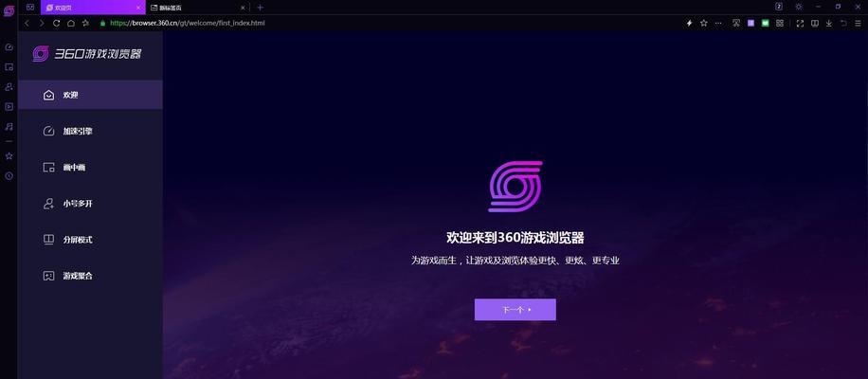Click the 下一个 button
This screenshot has height=379, width=868.
(515, 310)
